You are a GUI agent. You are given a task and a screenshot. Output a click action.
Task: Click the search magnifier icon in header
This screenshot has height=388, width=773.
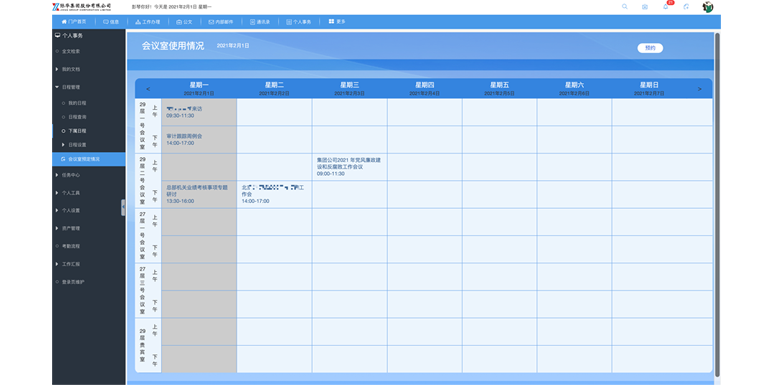point(625,6)
